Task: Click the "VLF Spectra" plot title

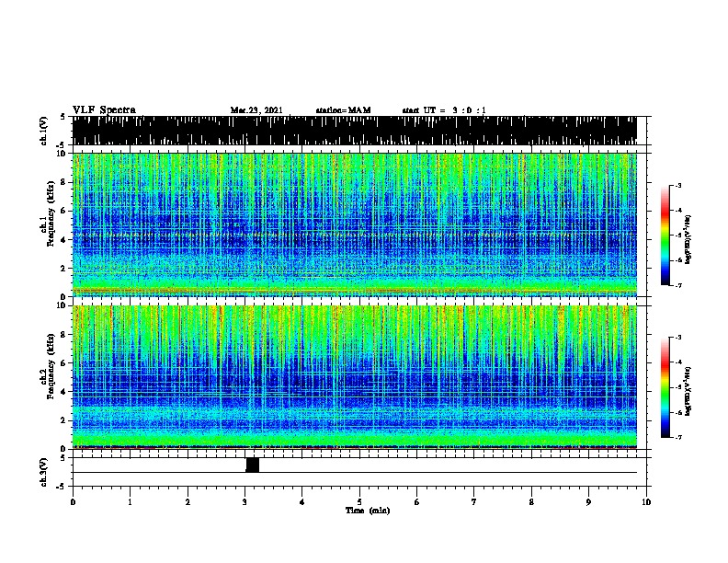Action: 104,110
